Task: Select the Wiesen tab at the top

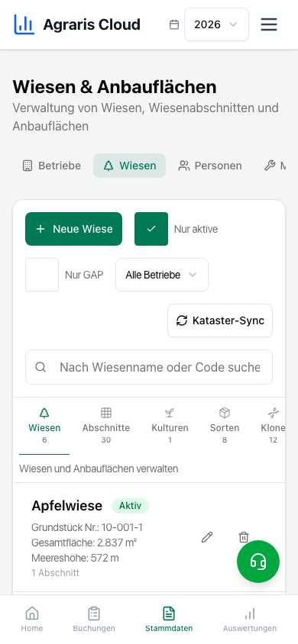Action: tap(129, 166)
